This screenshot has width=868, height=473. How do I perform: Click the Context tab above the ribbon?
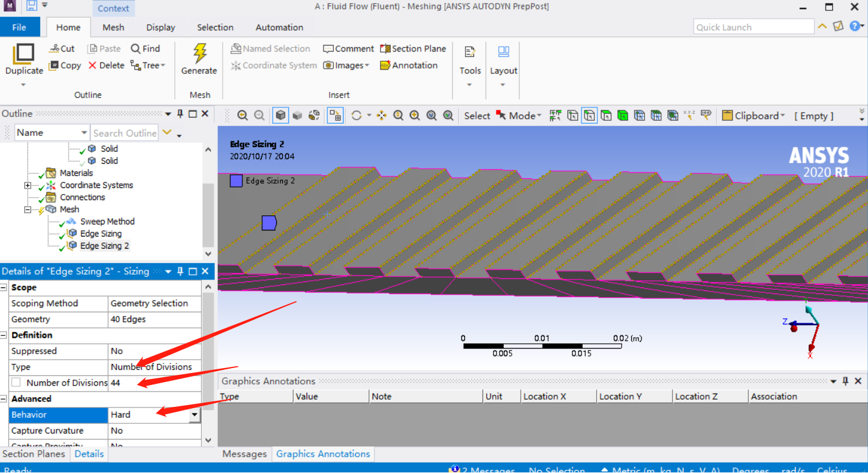point(114,8)
